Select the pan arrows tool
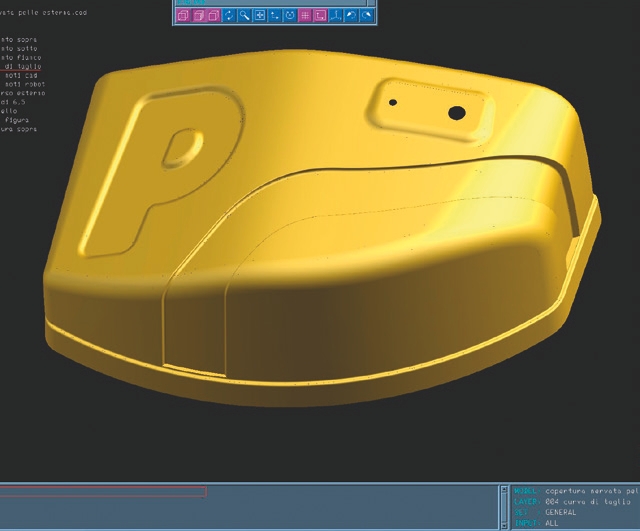This screenshot has height=531, width=640. [x=274, y=16]
